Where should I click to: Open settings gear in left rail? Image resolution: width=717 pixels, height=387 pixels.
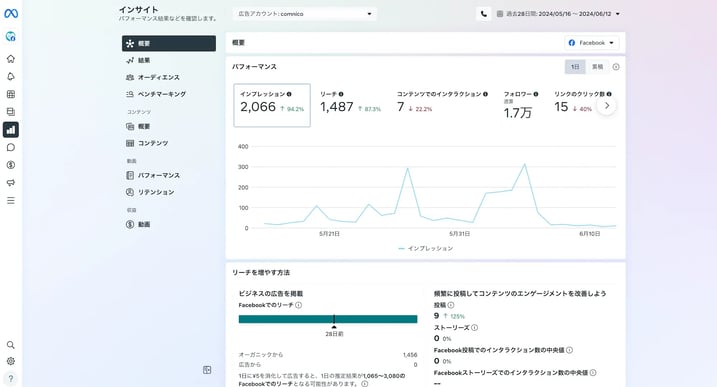click(x=11, y=361)
